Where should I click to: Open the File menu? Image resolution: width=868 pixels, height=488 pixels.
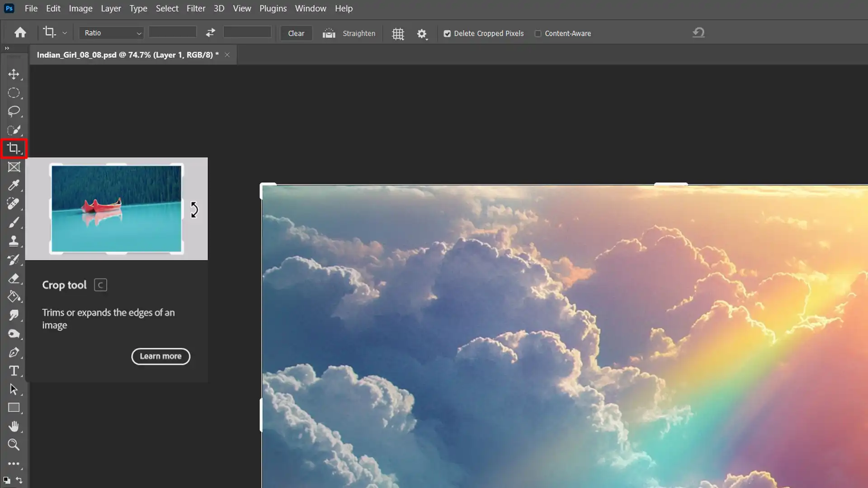pos(31,8)
